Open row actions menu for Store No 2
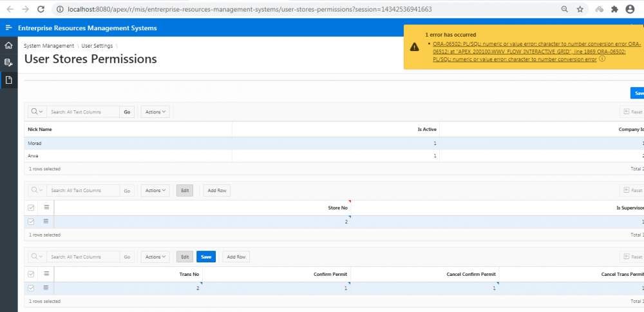 click(46, 221)
